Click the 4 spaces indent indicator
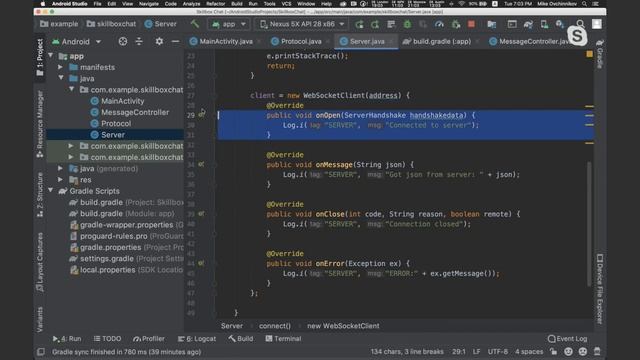This screenshot has width=640, height=360. [529, 351]
